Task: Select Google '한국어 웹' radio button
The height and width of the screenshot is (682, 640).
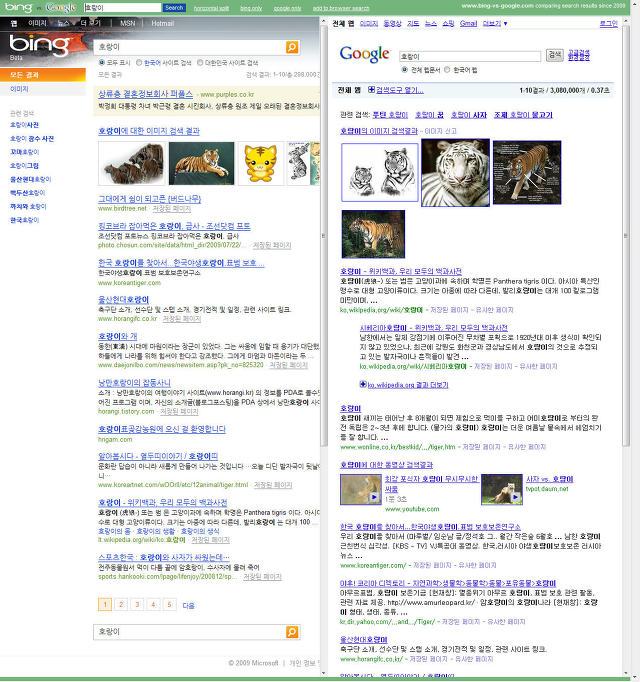Action: pos(447,70)
